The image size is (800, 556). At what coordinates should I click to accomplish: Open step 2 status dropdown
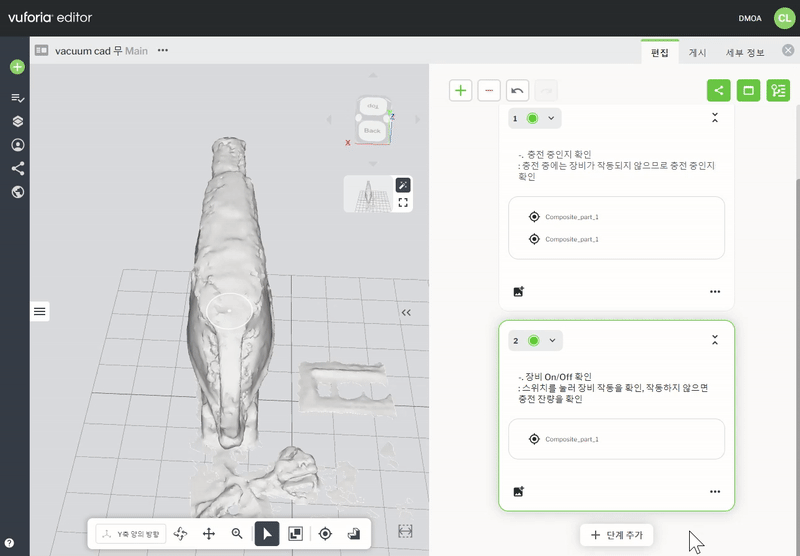tap(552, 341)
